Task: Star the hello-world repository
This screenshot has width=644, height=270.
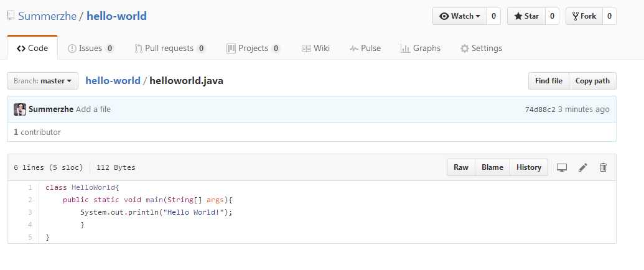Action: pyautogui.click(x=526, y=16)
